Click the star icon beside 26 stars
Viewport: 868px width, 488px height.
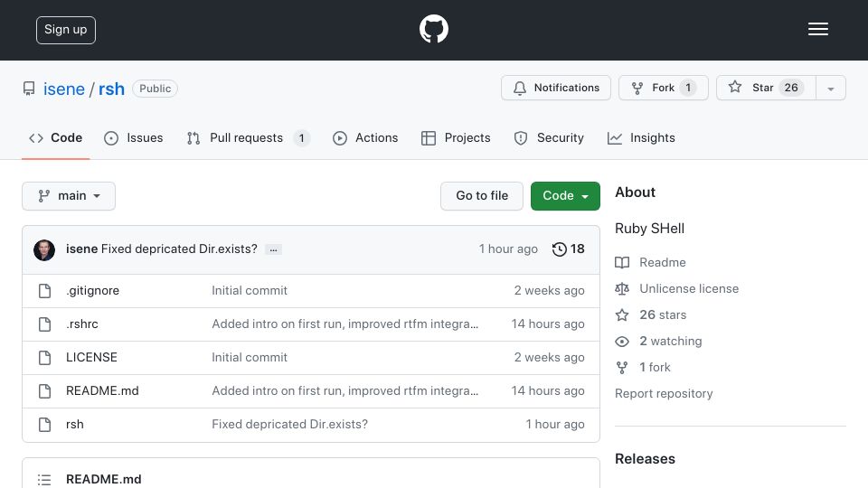coord(622,314)
